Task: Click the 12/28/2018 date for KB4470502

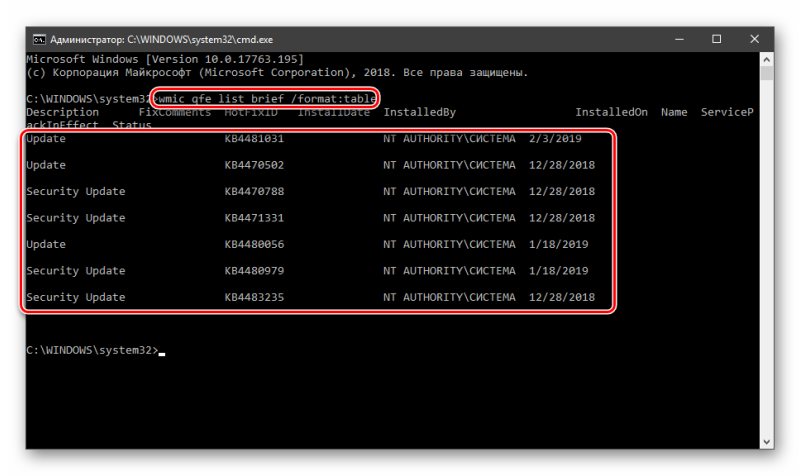Action: (x=562, y=165)
